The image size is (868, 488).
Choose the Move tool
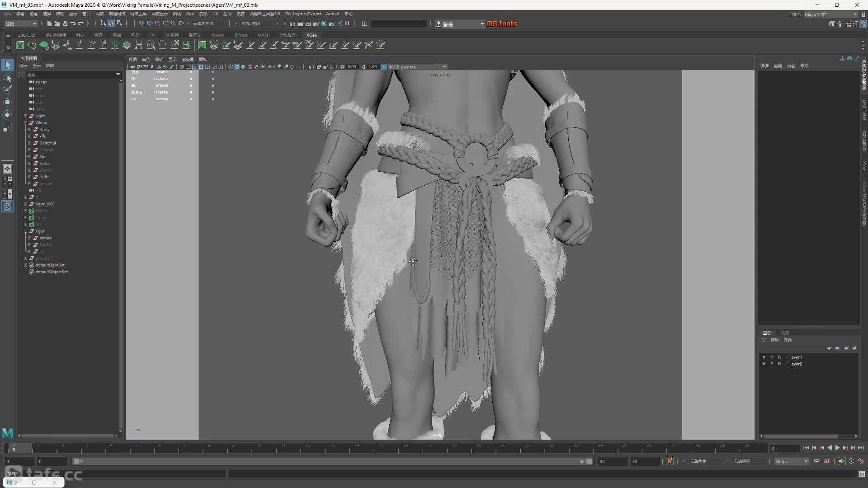coord(8,103)
